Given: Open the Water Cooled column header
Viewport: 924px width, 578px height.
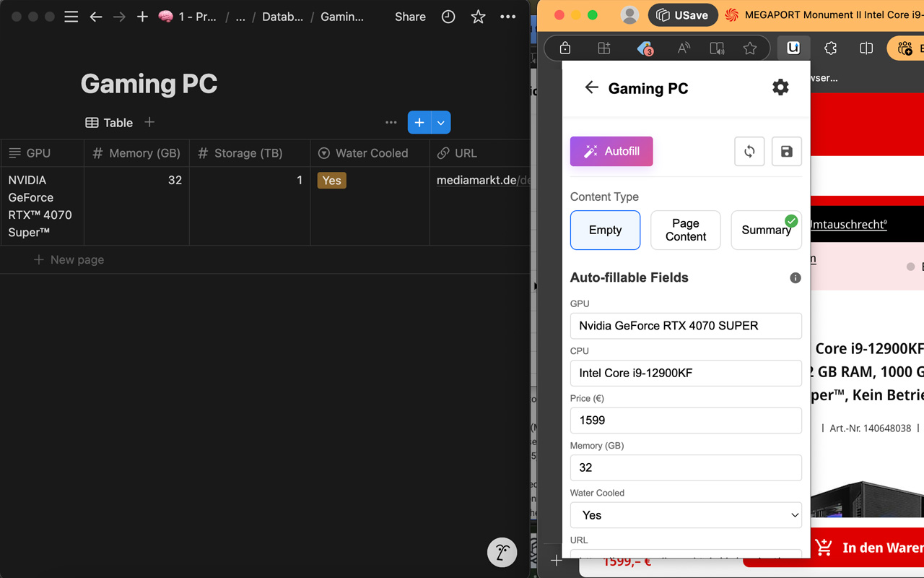Looking at the screenshot, I should click(x=370, y=153).
